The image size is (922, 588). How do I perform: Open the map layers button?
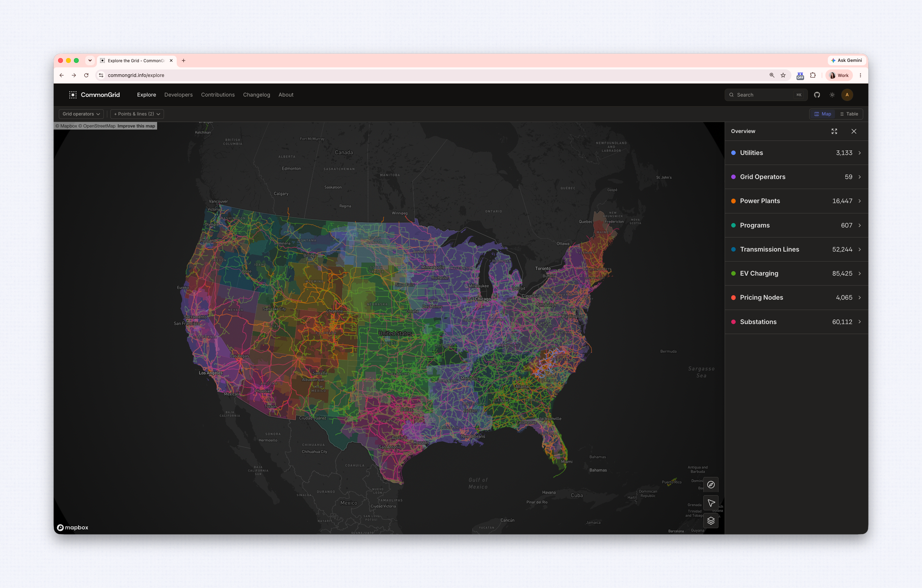click(x=711, y=521)
